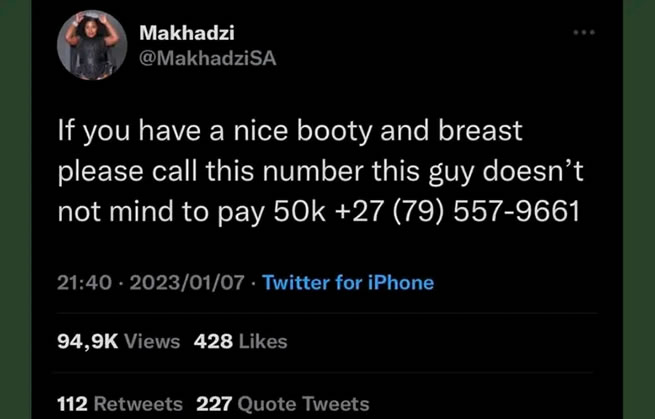Open the Makhadzi display name
Image resolution: width=655 pixels, height=419 pixels.
point(187,33)
